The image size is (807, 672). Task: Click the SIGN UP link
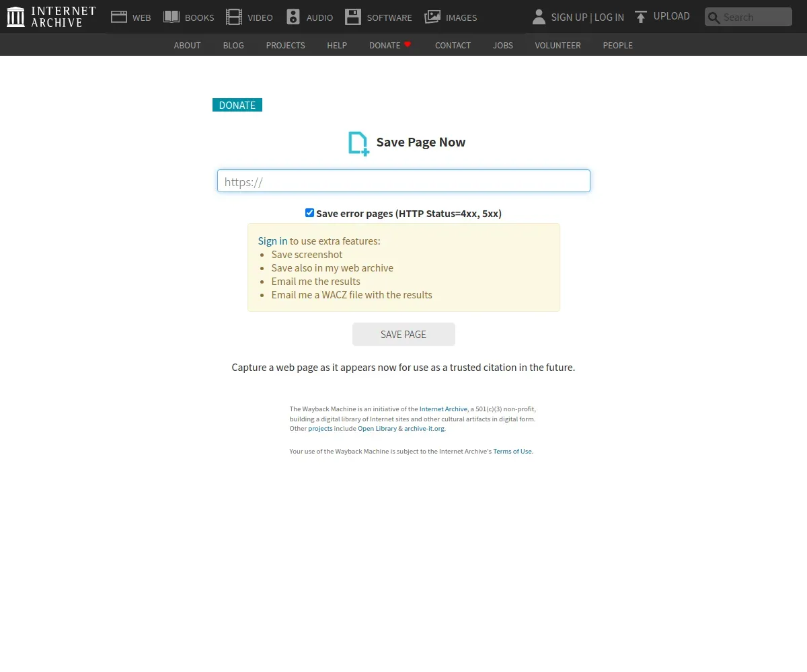[569, 17]
